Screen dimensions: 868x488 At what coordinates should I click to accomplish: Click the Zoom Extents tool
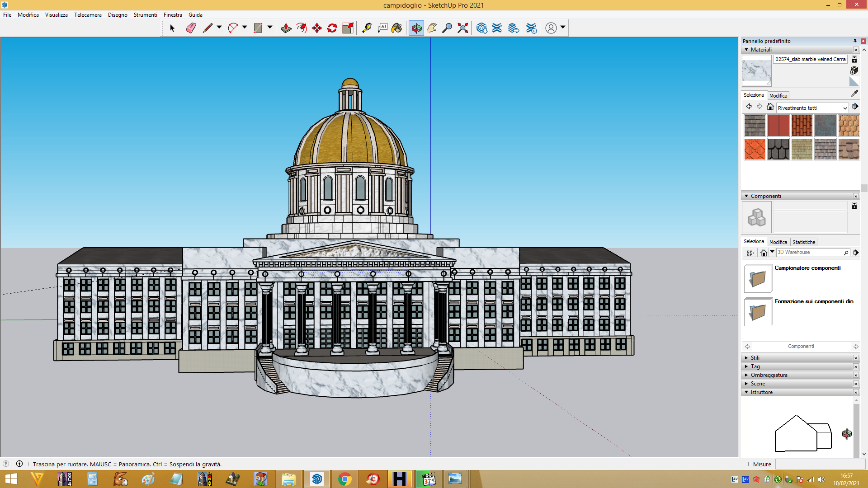(462, 28)
